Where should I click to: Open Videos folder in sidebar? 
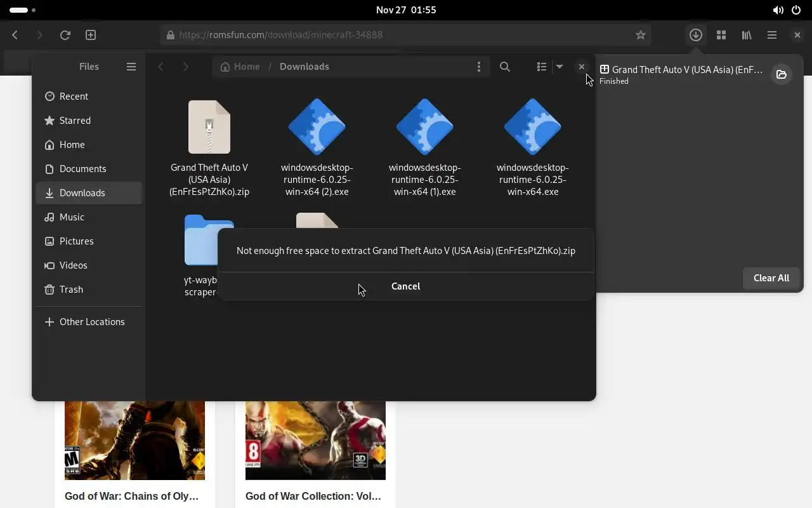[x=89, y=265]
